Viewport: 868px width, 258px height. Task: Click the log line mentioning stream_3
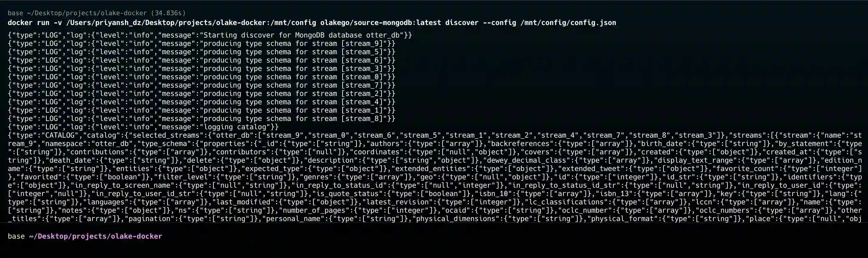tap(202, 69)
